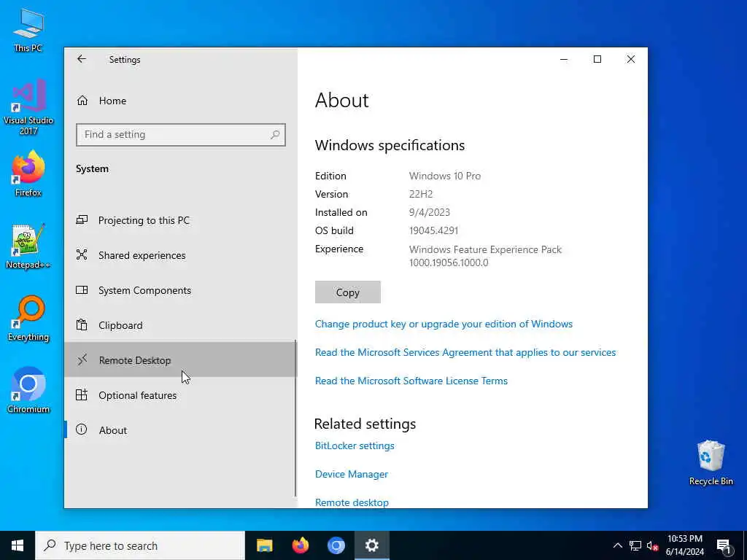Click the Windows specifications heading
747x560 pixels.
[x=390, y=145]
